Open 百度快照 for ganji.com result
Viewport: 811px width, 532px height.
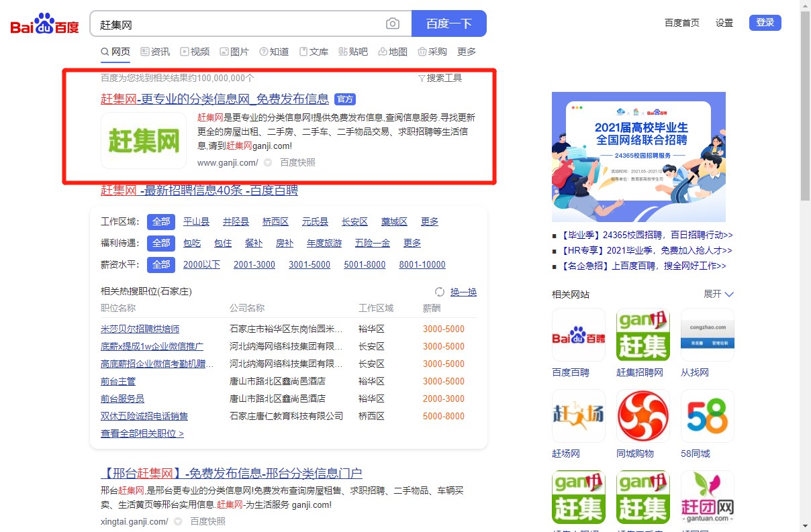coord(297,162)
